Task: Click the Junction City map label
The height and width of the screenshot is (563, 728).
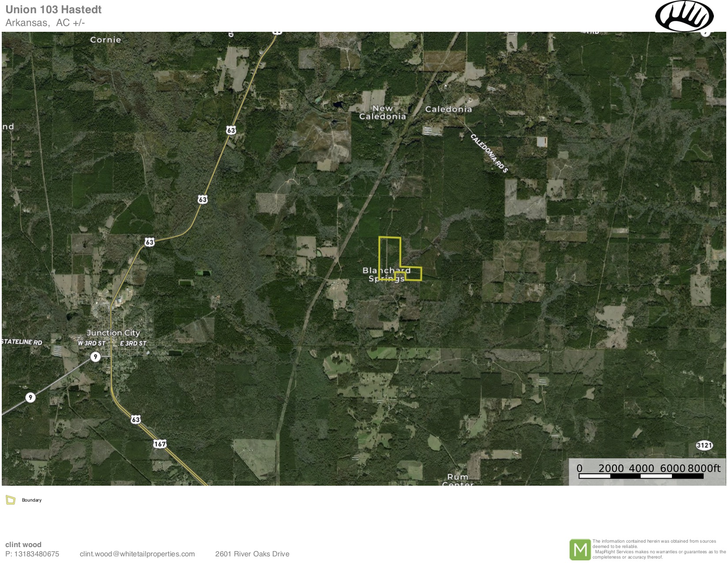Action: 113,333
